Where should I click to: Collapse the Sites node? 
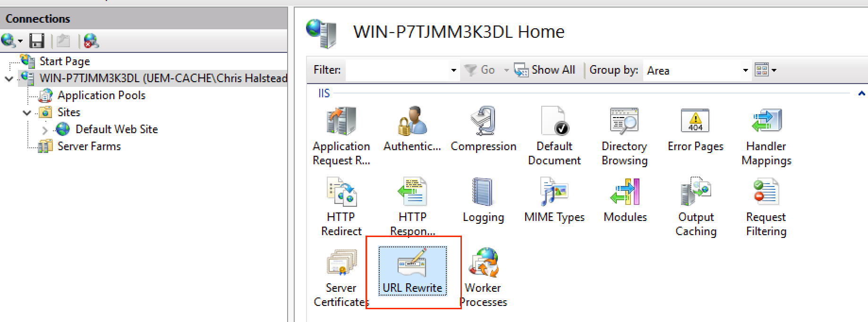tap(27, 112)
